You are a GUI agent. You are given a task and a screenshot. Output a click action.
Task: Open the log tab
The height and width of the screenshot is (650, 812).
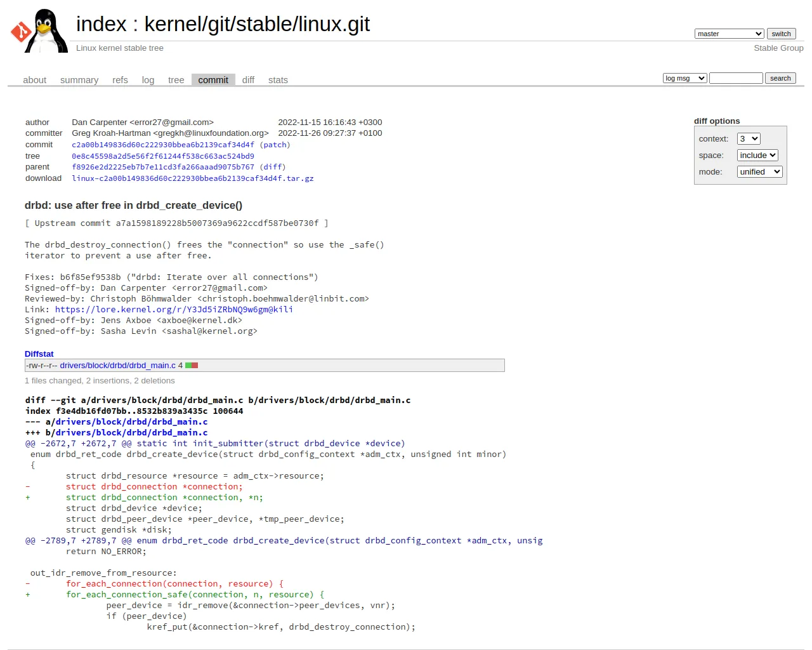click(148, 80)
